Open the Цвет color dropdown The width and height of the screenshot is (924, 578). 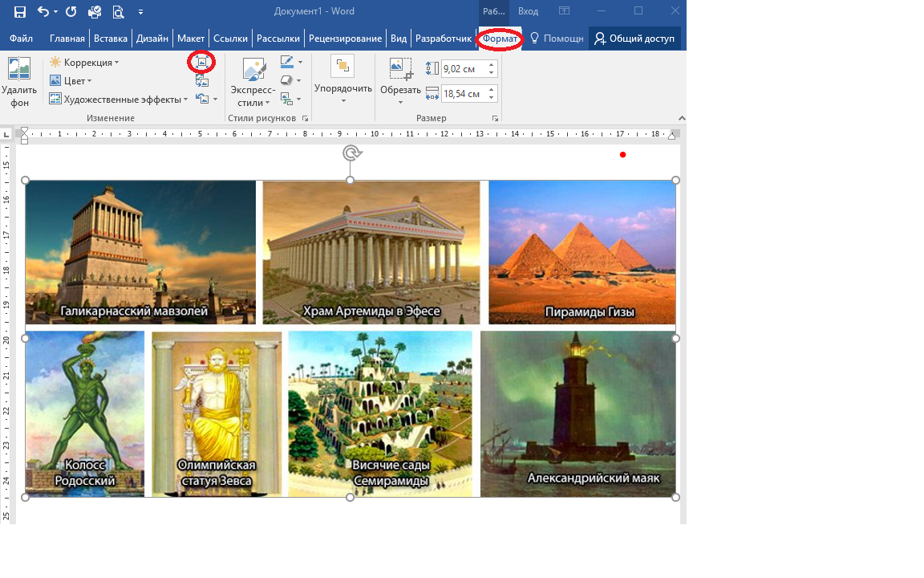click(71, 81)
